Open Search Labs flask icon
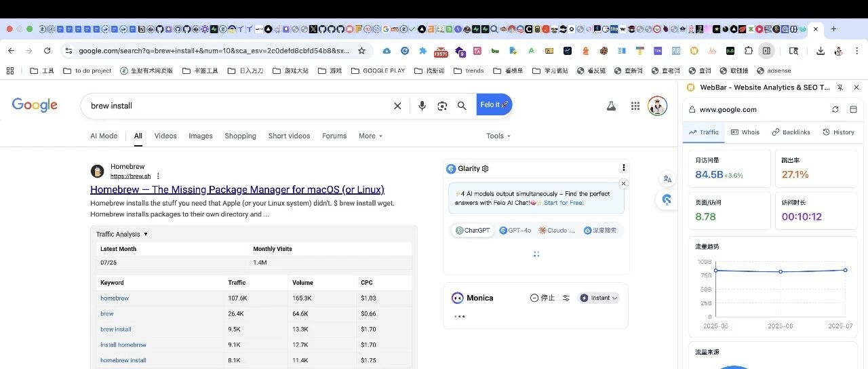Screen dimensions: 868x369 611,106
